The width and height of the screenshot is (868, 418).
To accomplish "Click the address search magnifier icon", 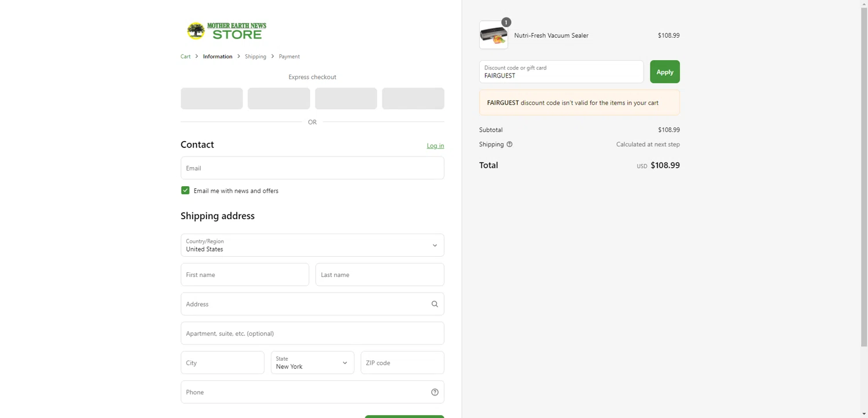I will pyautogui.click(x=435, y=304).
